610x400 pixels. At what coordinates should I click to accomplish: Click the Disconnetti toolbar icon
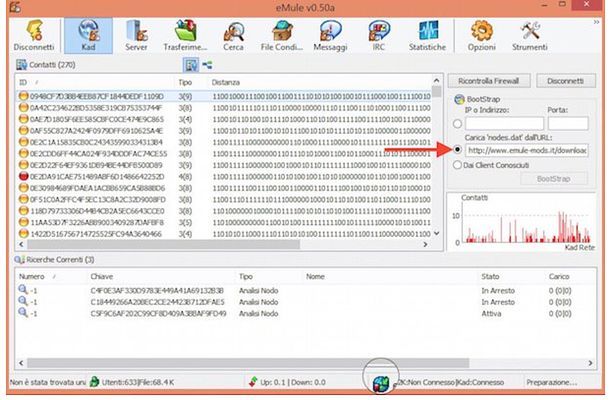pos(34,36)
